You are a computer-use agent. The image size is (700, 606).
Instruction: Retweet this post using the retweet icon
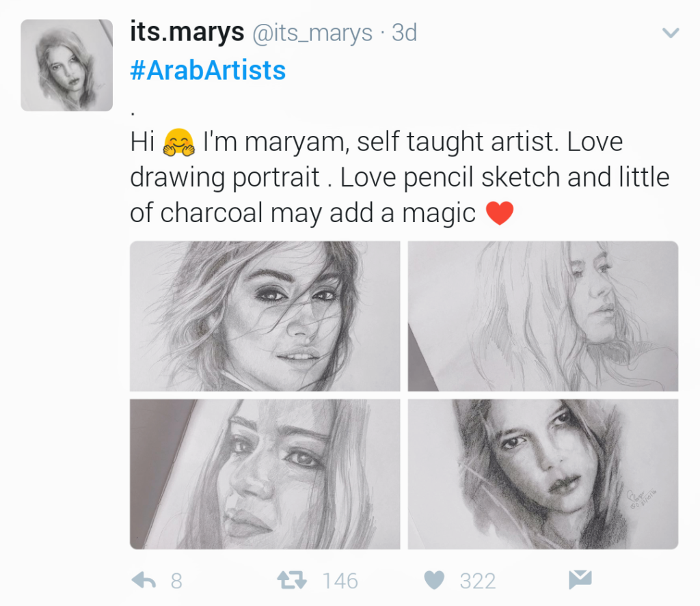coord(293,581)
